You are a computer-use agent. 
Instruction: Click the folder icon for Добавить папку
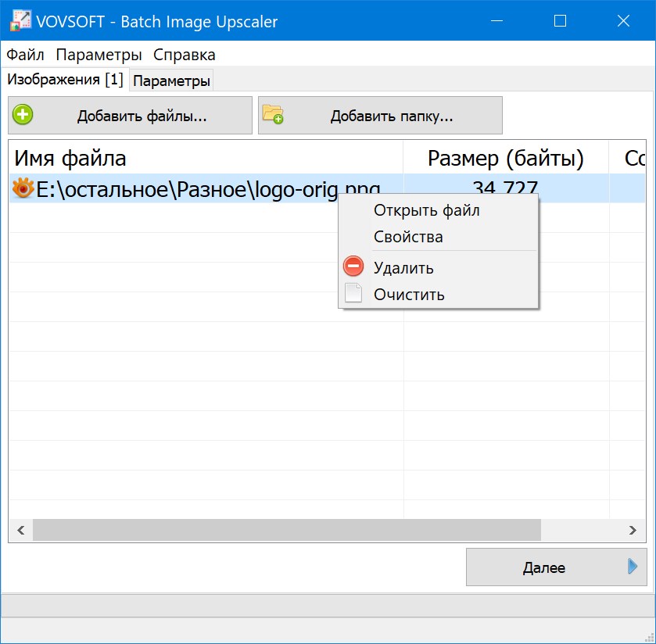point(273,116)
